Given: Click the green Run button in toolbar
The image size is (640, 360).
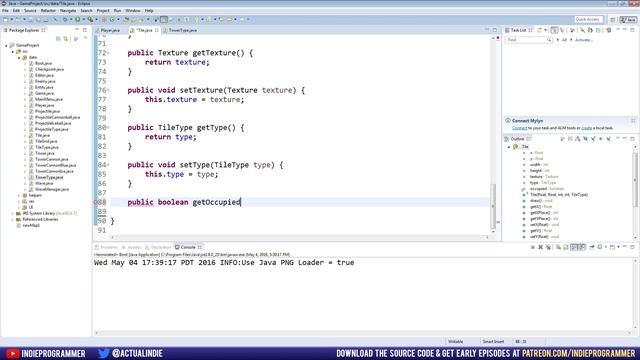Looking at the screenshot, I should [77, 19].
